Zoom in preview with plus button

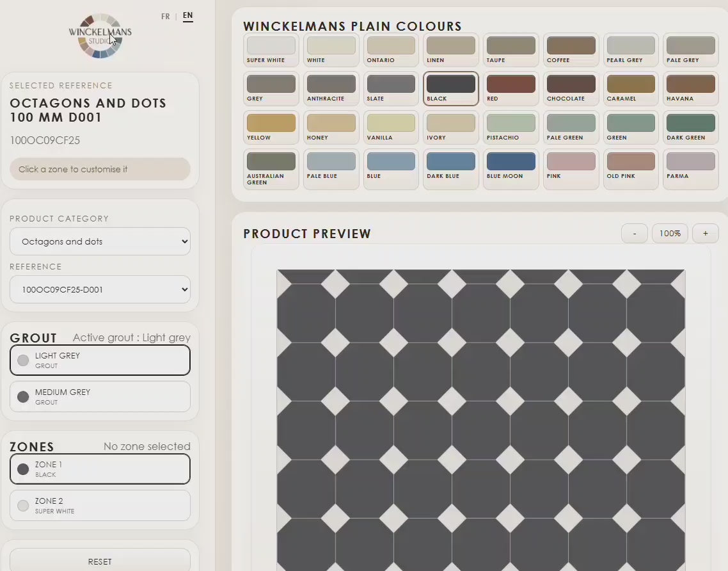[705, 233]
